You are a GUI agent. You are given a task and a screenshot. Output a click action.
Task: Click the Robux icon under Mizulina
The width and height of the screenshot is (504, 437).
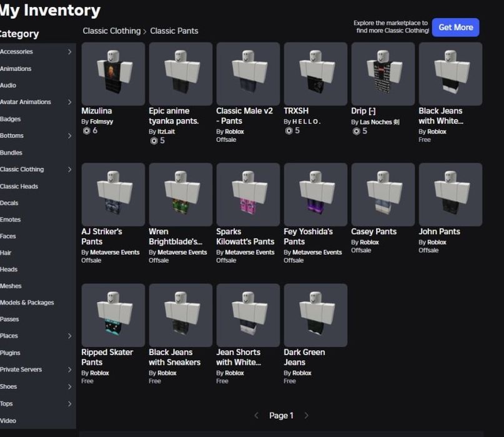coord(86,130)
